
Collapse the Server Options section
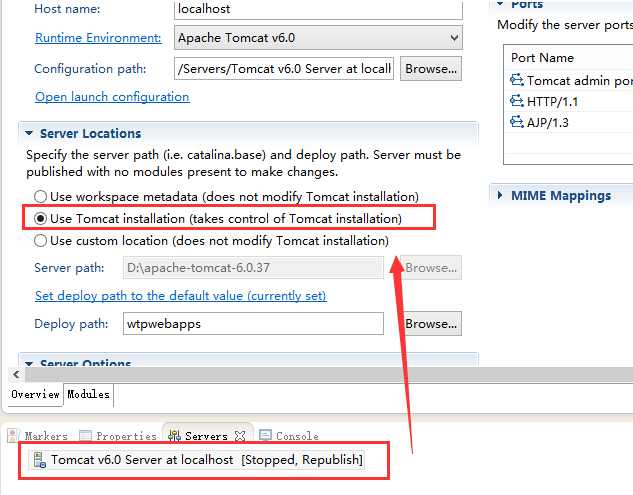click(29, 363)
